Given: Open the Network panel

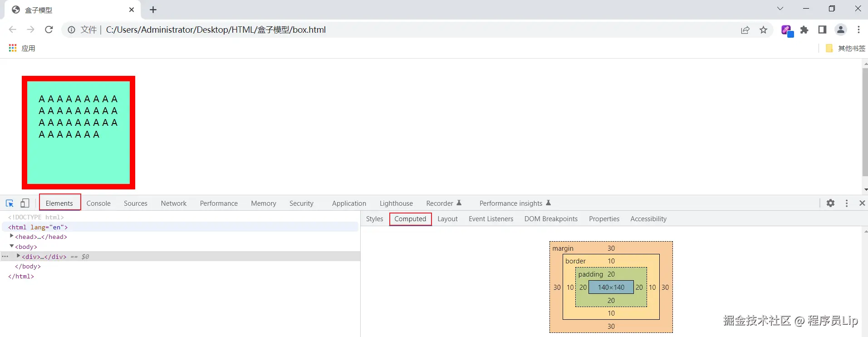Looking at the screenshot, I should click(x=174, y=203).
